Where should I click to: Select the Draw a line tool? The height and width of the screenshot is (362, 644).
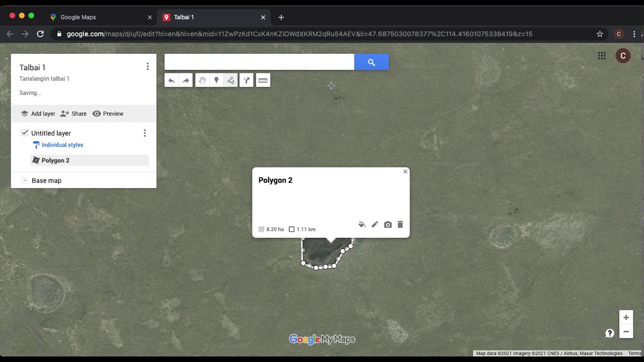230,80
